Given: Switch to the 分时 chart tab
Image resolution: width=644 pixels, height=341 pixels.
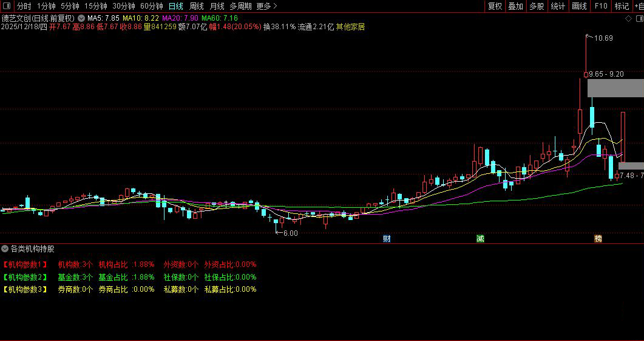Looking at the screenshot, I should point(24,6).
